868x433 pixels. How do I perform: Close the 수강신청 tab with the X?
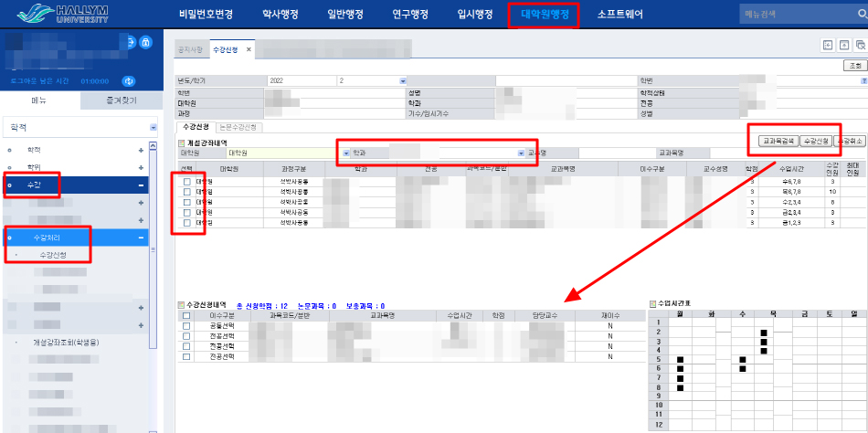[x=249, y=49]
